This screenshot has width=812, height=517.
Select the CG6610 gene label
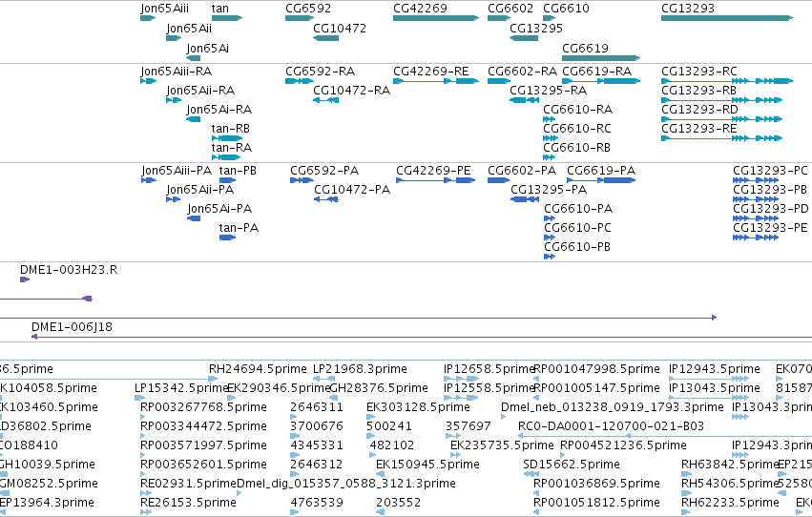[566, 9]
